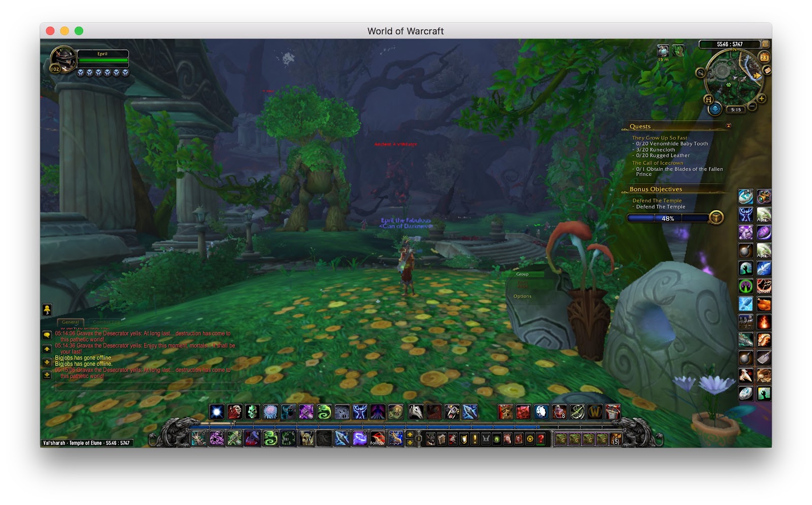This screenshot has width=812, height=505.
Task: Click the Val'sharah - Temple of Elune location text
Action: pos(86,443)
